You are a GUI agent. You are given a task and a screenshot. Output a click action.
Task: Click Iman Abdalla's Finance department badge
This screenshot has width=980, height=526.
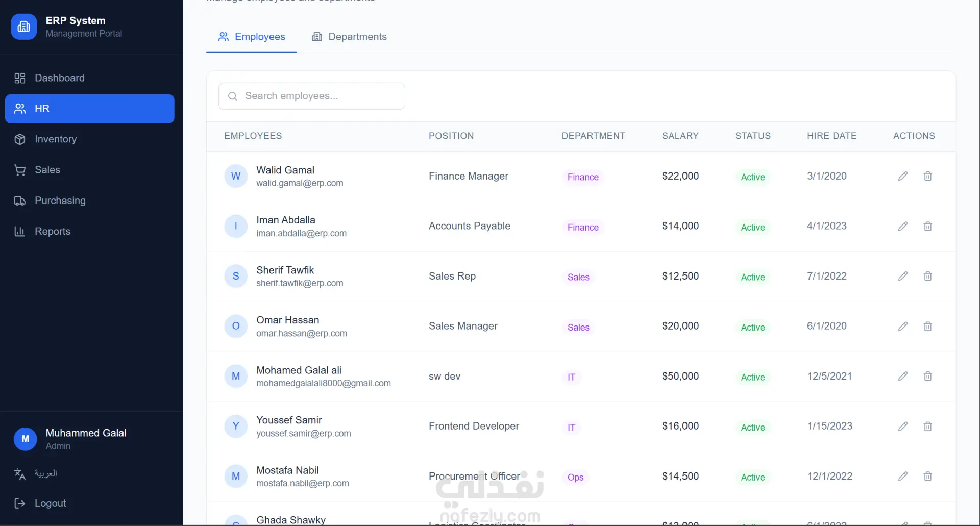tap(583, 227)
